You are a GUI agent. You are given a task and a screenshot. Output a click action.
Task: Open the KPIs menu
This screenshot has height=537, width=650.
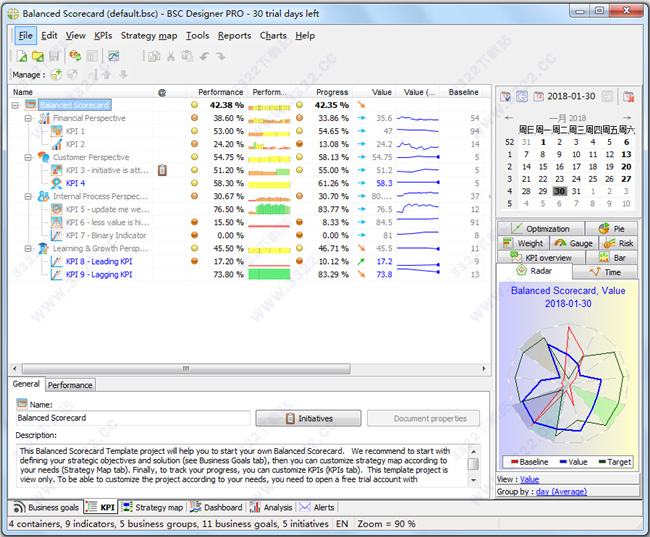tap(103, 36)
